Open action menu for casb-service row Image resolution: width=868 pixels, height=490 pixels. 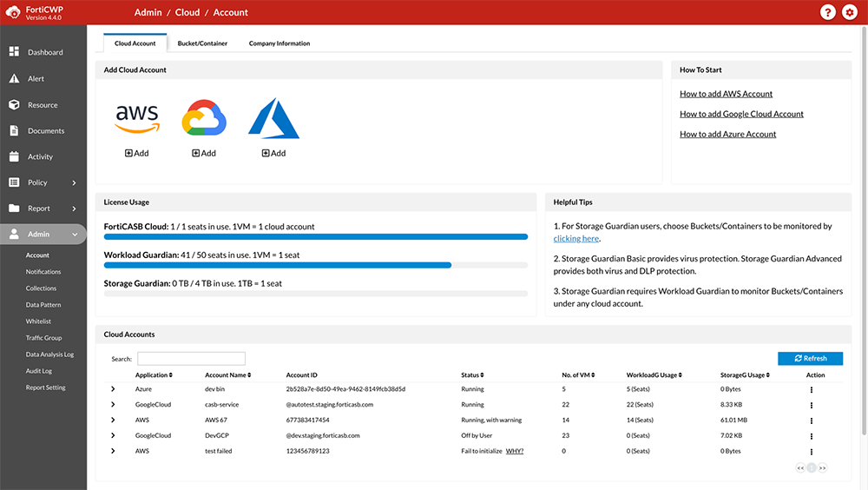[x=811, y=405]
